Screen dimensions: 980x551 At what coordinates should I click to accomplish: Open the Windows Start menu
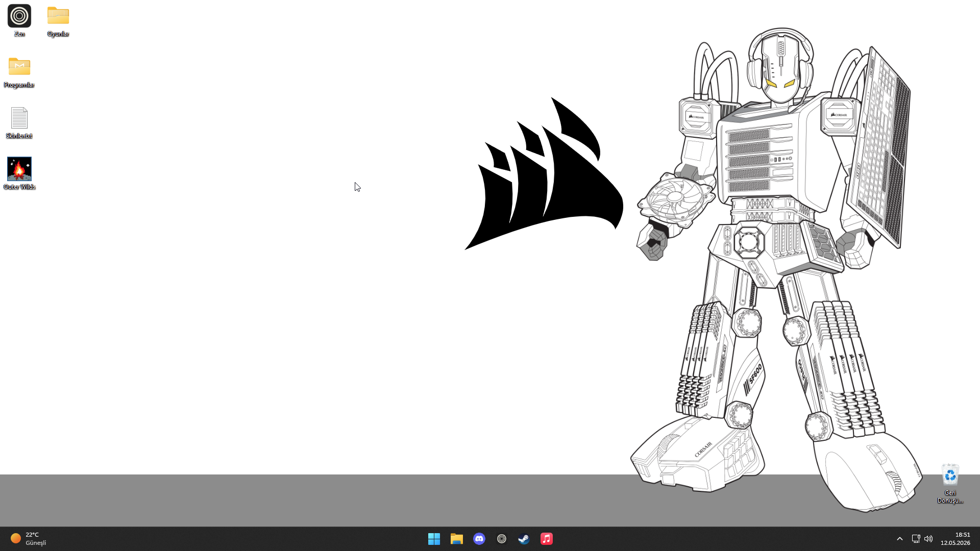click(434, 539)
